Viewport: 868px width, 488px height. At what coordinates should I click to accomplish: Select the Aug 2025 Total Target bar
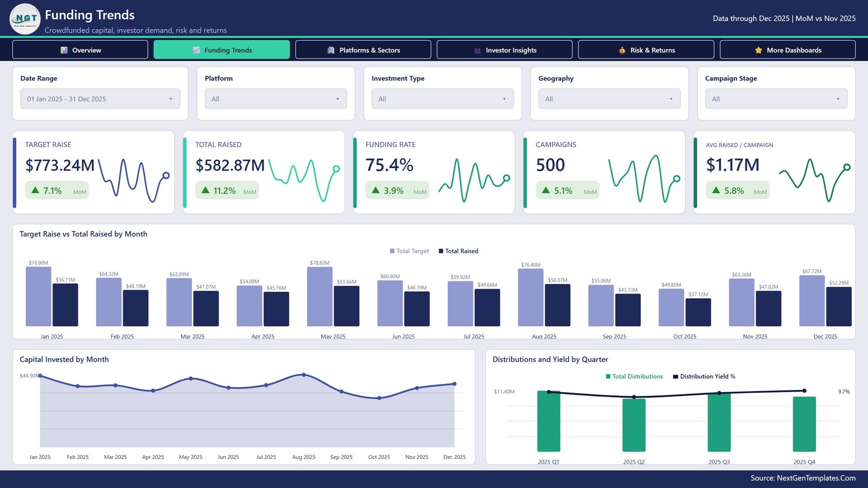point(531,297)
